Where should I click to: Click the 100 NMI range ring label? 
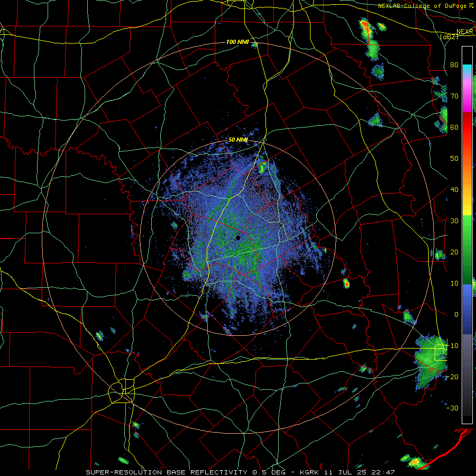(x=237, y=42)
